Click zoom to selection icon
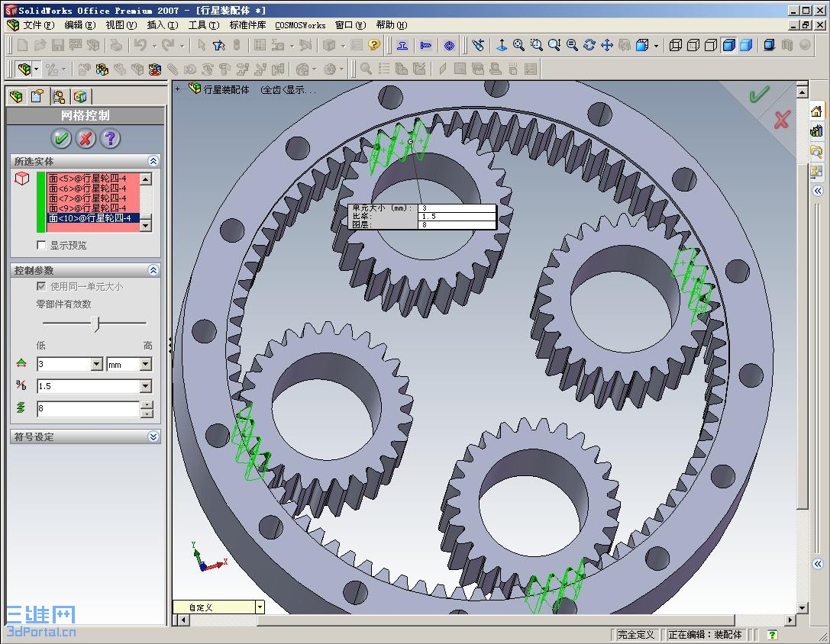 tap(572, 46)
